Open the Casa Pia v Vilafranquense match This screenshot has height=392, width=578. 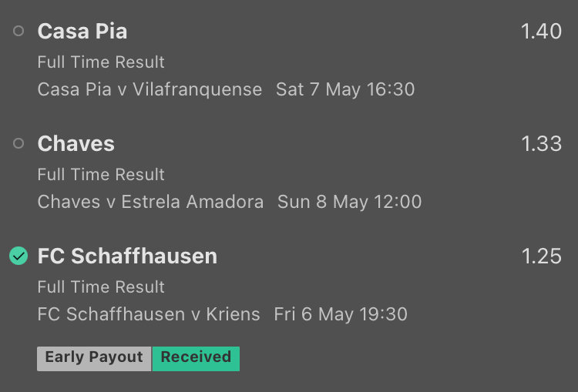tap(150, 89)
